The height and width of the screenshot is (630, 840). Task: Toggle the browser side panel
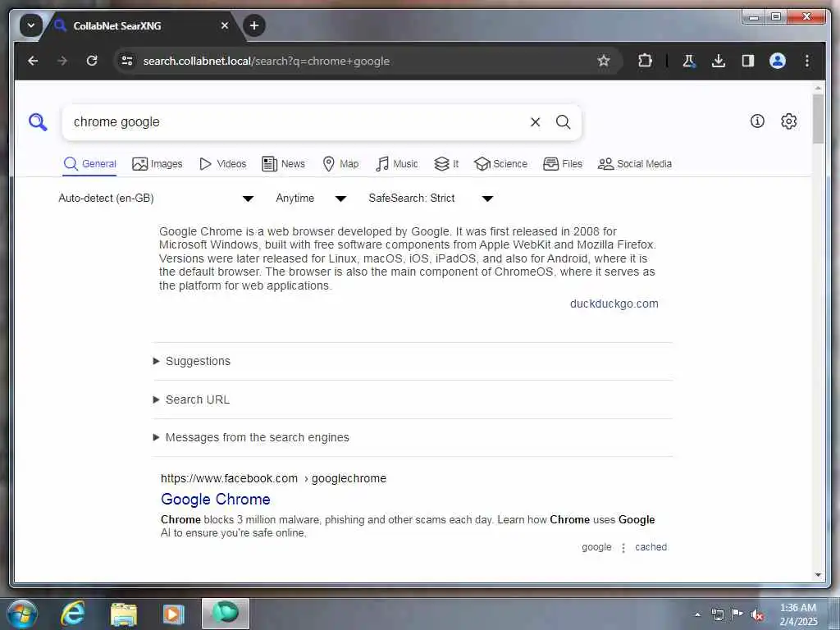pos(748,61)
